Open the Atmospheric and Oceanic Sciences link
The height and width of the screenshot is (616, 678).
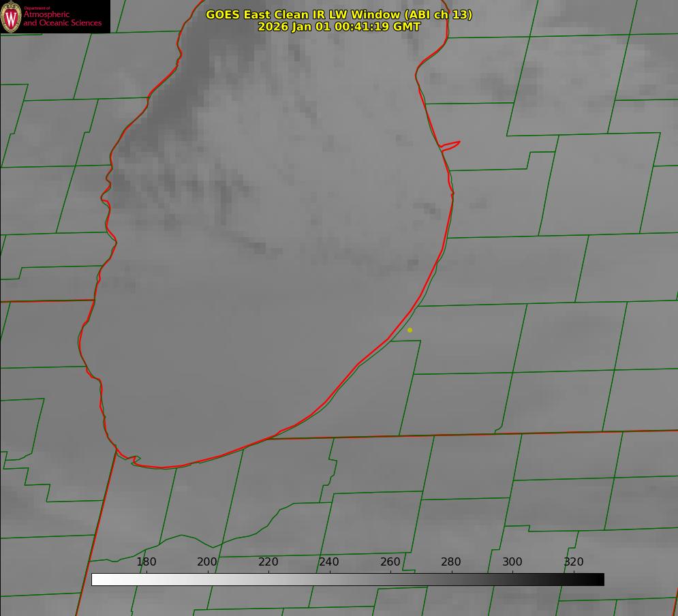click(62, 18)
